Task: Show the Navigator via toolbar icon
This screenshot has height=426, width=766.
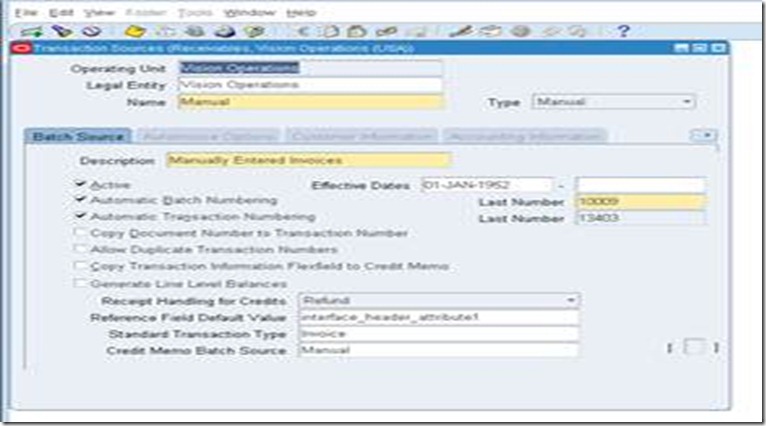Action: (91, 32)
